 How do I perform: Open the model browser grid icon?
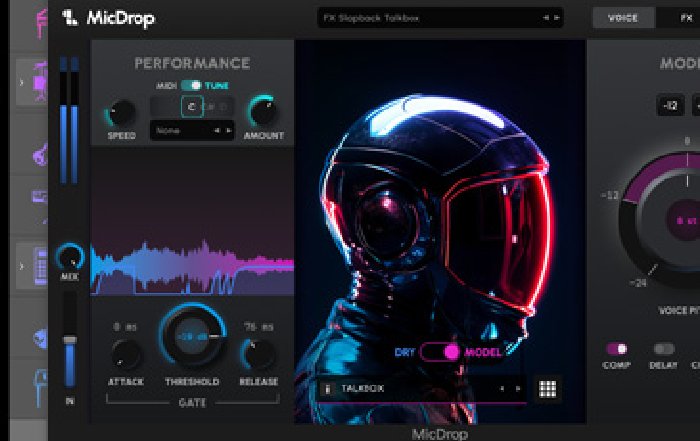pos(547,389)
